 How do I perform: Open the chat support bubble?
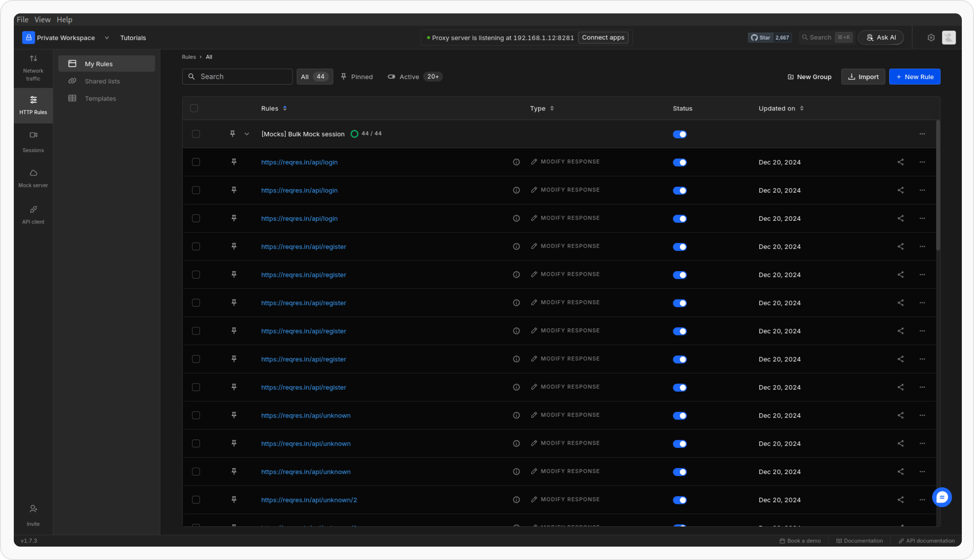point(942,497)
